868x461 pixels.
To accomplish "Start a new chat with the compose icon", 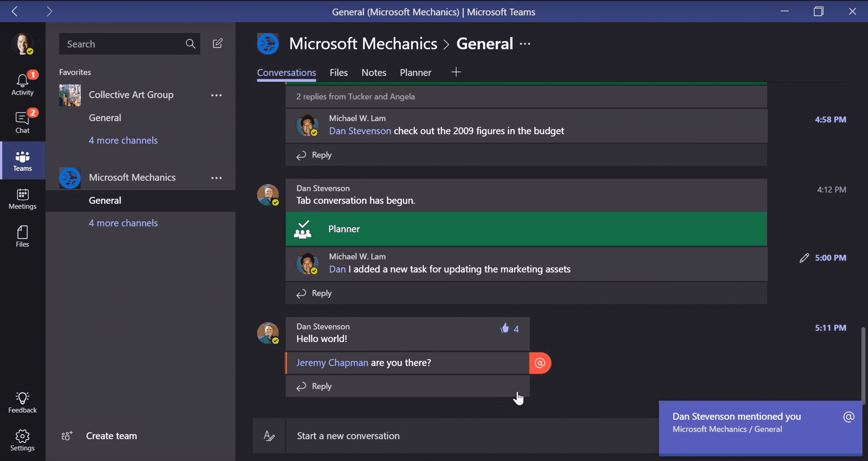I will [x=218, y=43].
